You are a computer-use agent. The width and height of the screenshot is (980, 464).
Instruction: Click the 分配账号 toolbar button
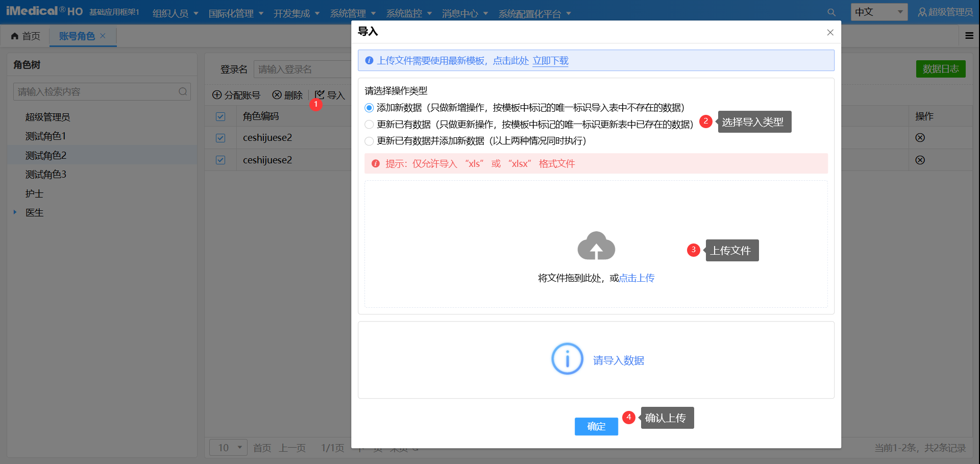(236, 95)
